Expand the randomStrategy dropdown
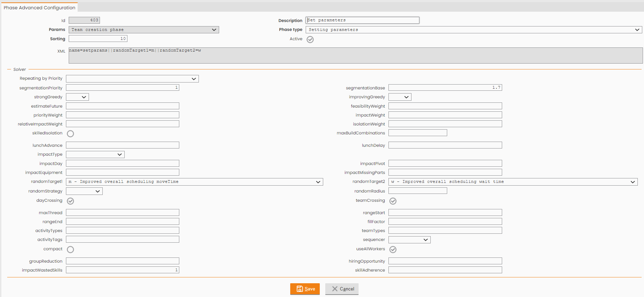Viewport: 644px width, 297px height. (84, 191)
